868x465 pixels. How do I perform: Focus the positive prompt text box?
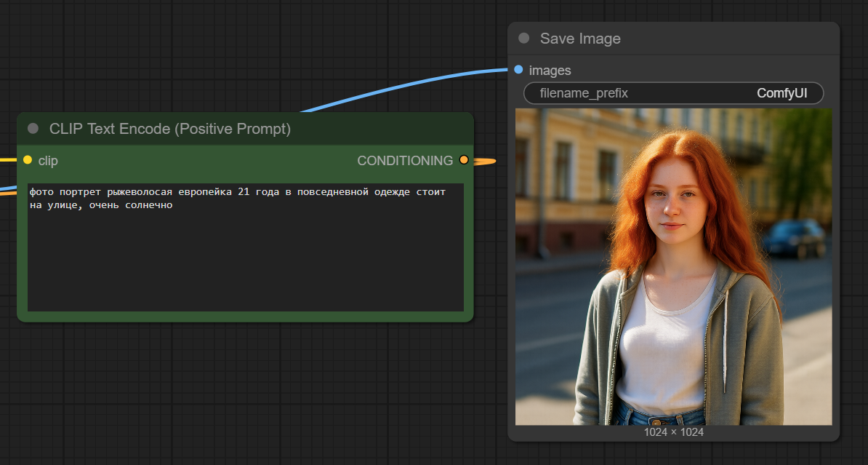245,247
